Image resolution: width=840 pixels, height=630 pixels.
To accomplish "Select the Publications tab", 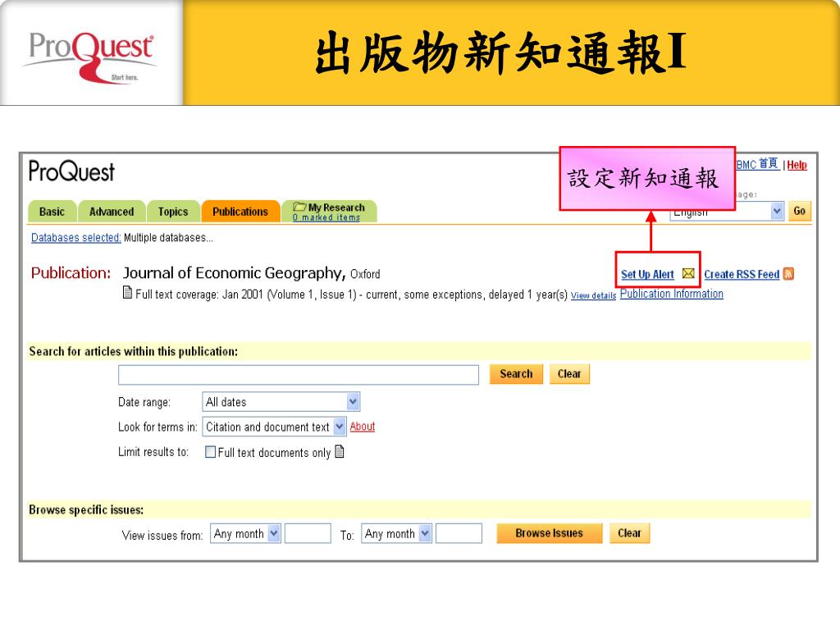I will point(240,212).
